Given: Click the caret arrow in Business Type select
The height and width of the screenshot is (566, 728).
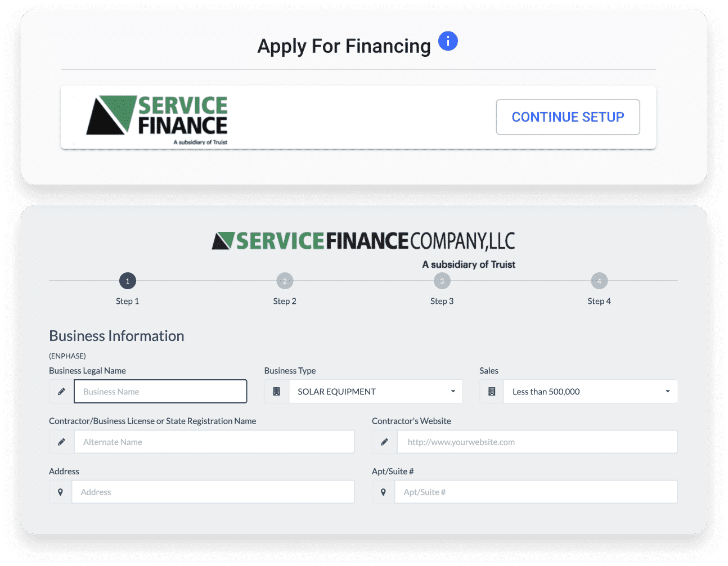Looking at the screenshot, I should (453, 392).
